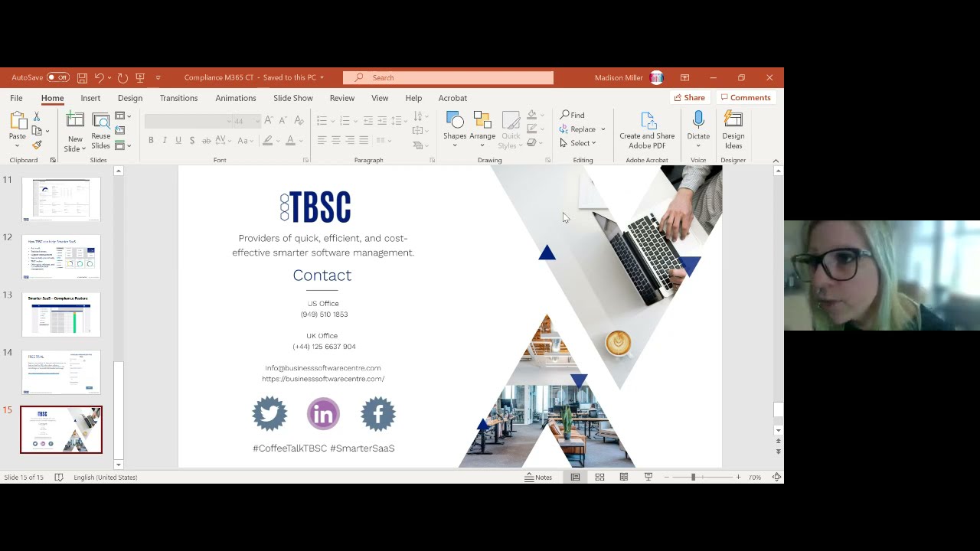Open the Arrange menu
Screen dimensions: 980x551
tap(482, 131)
